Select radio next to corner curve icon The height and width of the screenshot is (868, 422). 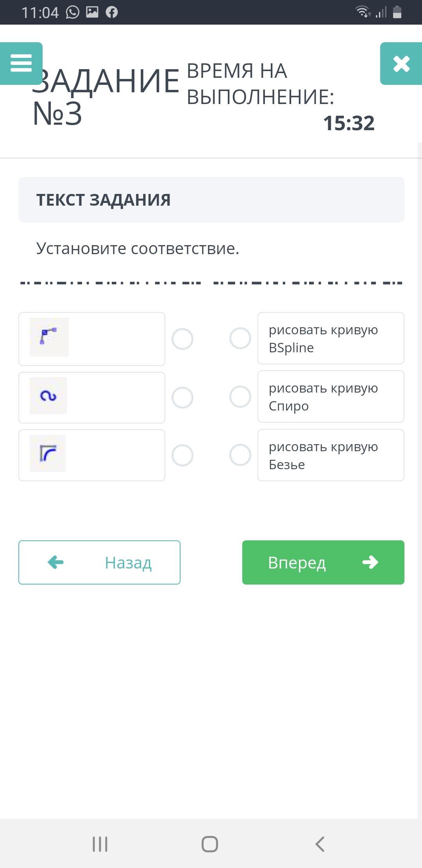coord(182,456)
